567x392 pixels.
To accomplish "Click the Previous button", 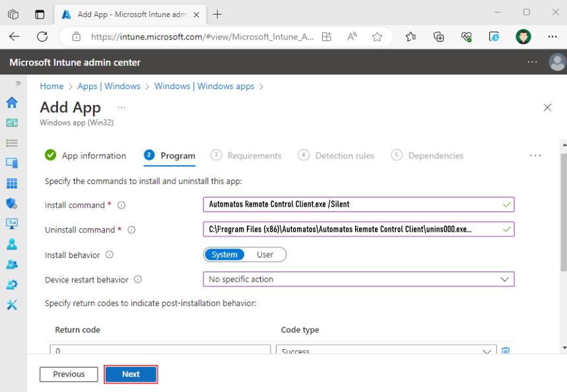I will click(69, 374).
